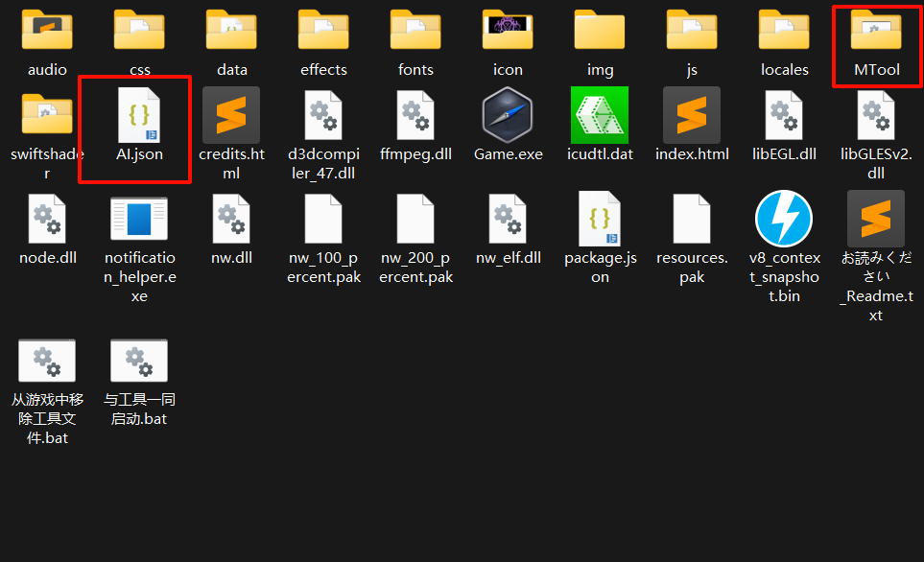Select the swiftshader folder

click(46, 115)
